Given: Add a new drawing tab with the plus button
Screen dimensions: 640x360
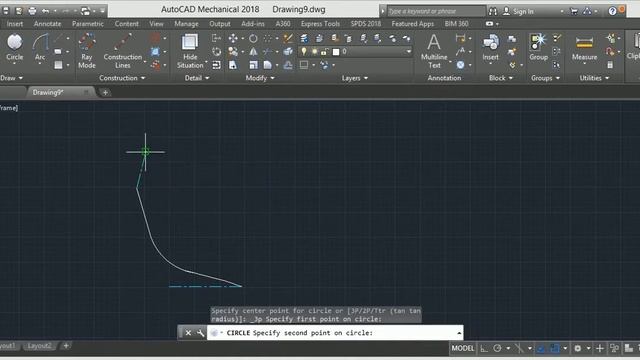Looking at the screenshot, I should click(105, 93).
